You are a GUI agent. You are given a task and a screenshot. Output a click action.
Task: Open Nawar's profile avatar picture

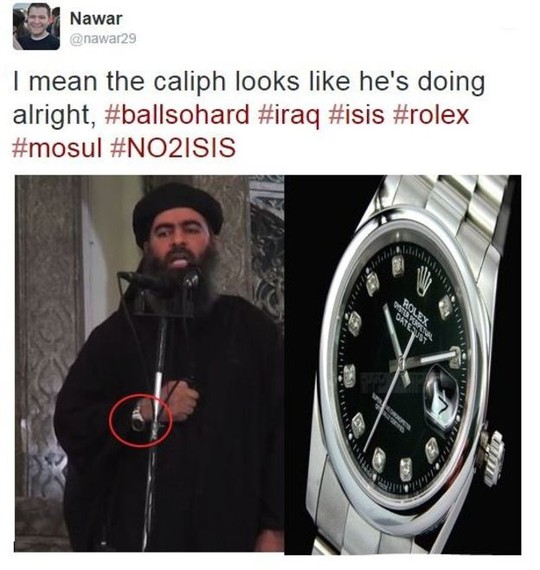pos(36,28)
